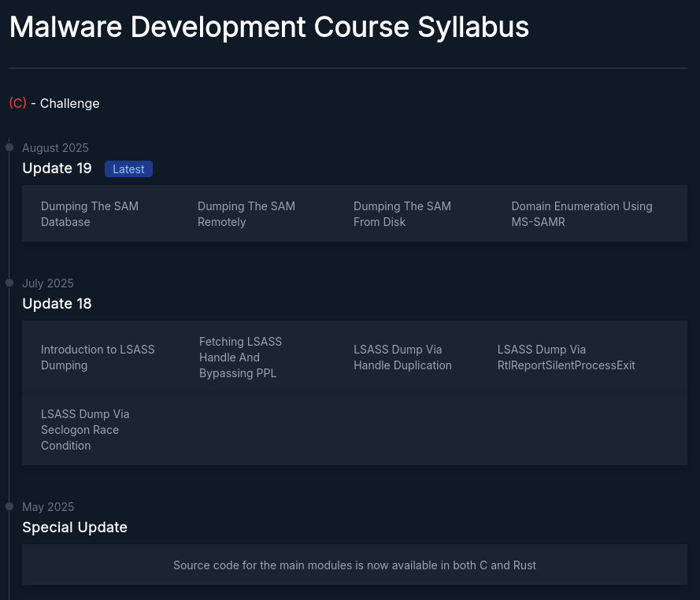The width and height of the screenshot is (700, 600).
Task: Click the blue Latest badge
Action: (128, 169)
